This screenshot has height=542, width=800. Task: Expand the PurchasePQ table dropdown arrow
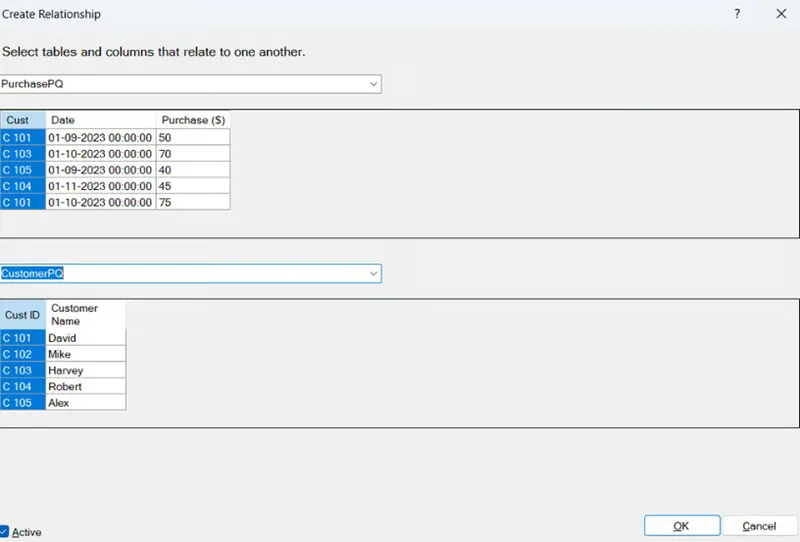pyautogui.click(x=373, y=84)
